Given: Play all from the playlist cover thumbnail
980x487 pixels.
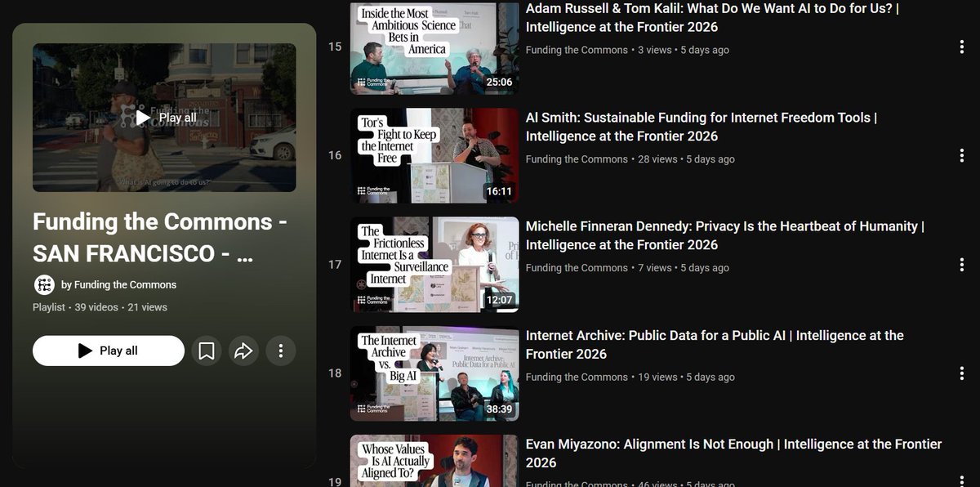Looking at the screenshot, I should pyautogui.click(x=164, y=118).
